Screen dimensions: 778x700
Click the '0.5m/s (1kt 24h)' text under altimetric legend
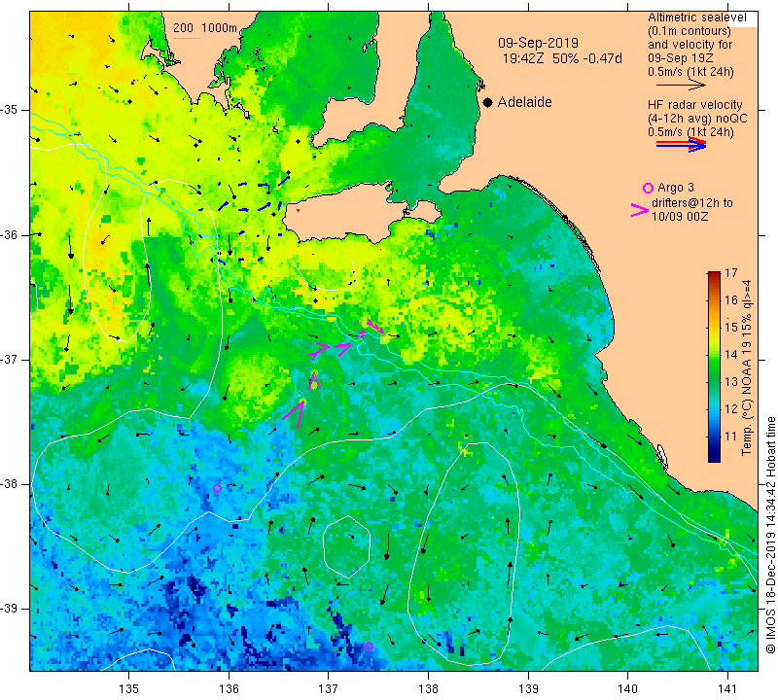pyautogui.click(x=690, y=71)
